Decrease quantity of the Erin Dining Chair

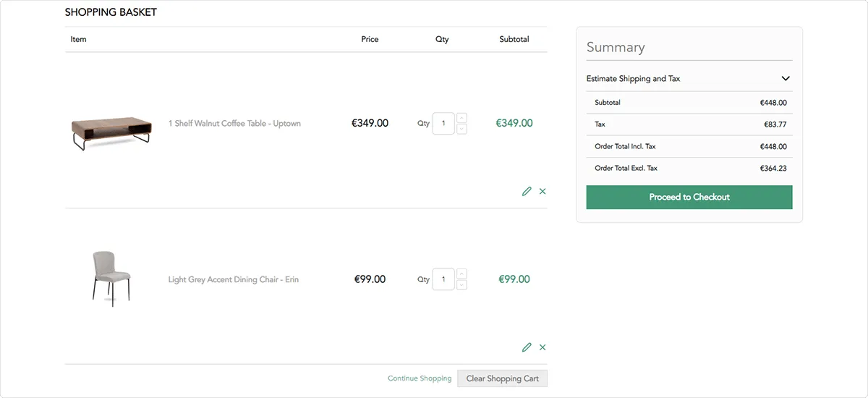click(x=462, y=285)
